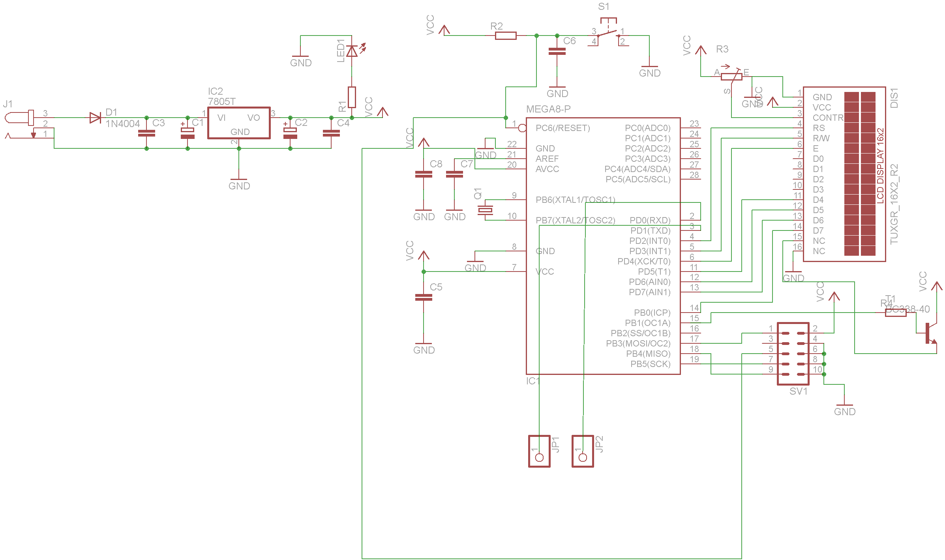Screen dimensions: 945x560
Task: Click the PB5(SCK) pin label
Action: tap(650, 364)
